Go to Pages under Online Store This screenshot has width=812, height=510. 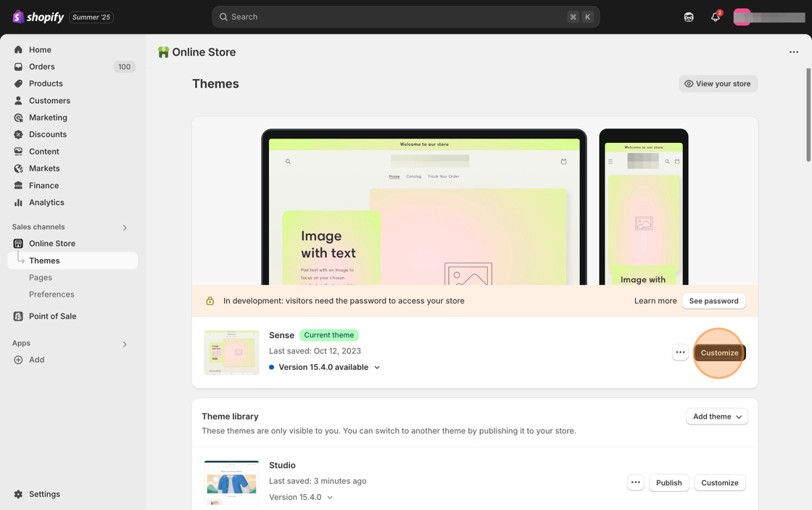click(41, 277)
